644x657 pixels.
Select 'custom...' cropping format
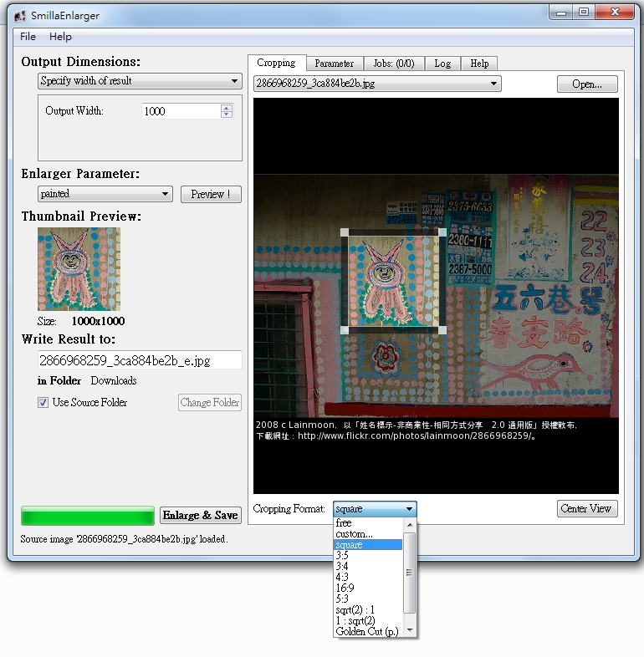click(368, 534)
